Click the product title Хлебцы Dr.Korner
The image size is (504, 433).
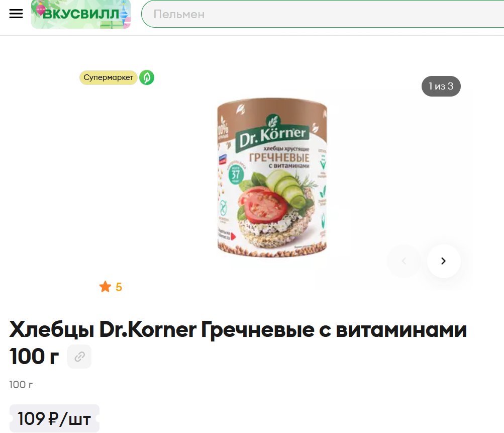tap(238, 343)
